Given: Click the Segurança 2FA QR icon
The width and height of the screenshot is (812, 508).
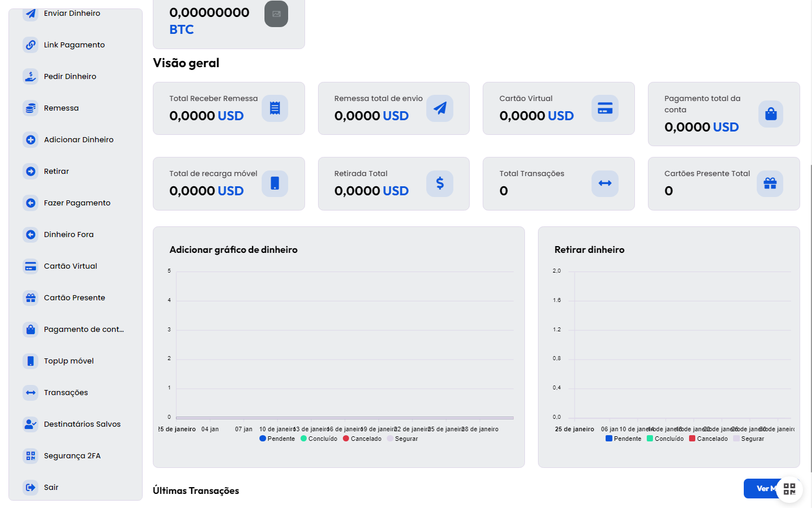Looking at the screenshot, I should coord(30,456).
